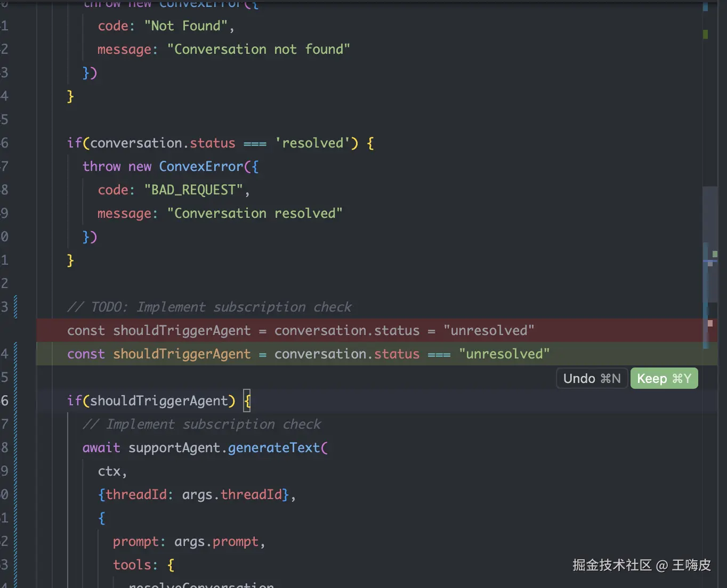Click the === operator on the green added line
Screen dimensions: 727x588
[439, 354]
